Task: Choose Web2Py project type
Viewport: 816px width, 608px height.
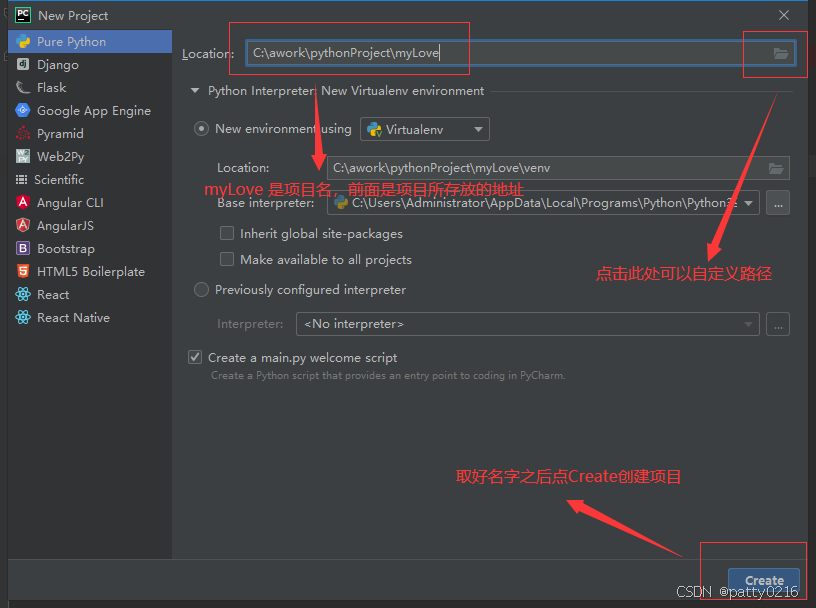Action: (x=90, y=156)
